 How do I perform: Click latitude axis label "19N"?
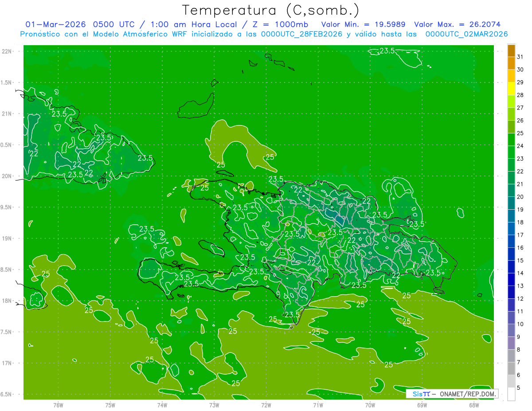click(x=7, y=239)
